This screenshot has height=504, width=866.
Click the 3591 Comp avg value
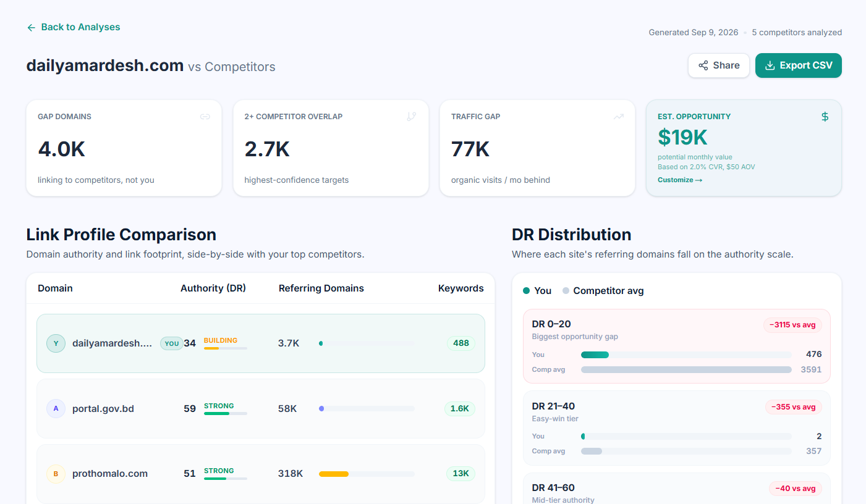pos(811,369)
